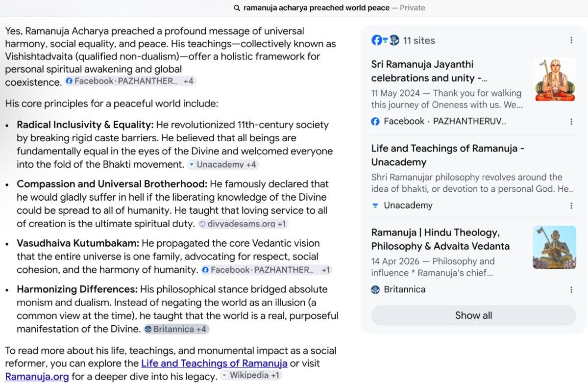Expand the Unacademy +4 citation chip
588x389 pixels.
coord(223,164)
